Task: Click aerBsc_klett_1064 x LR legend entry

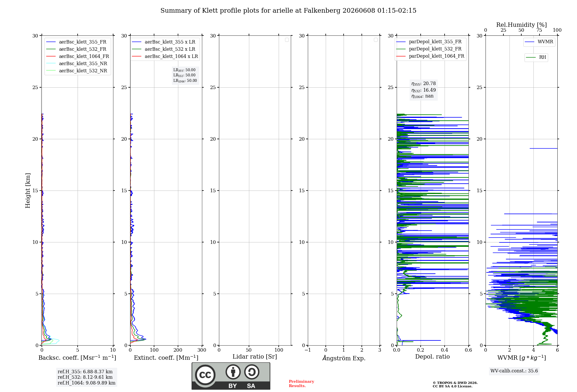Action: [165, 56]
